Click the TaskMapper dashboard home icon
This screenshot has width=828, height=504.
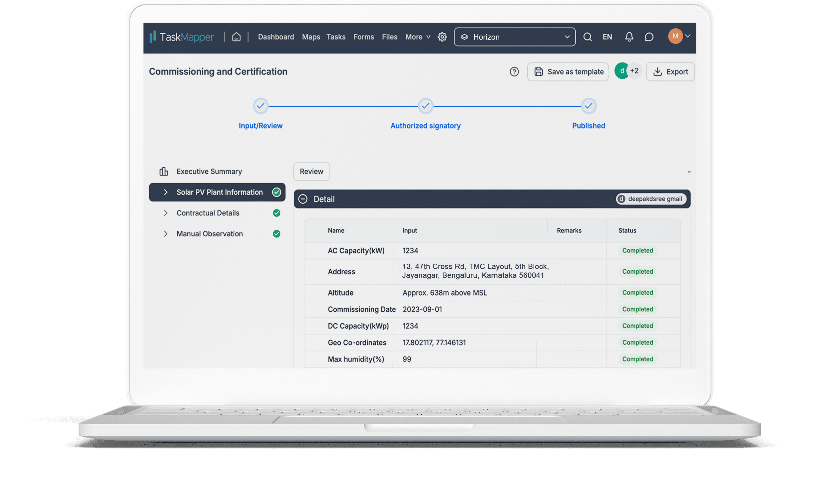coord(237,37)
